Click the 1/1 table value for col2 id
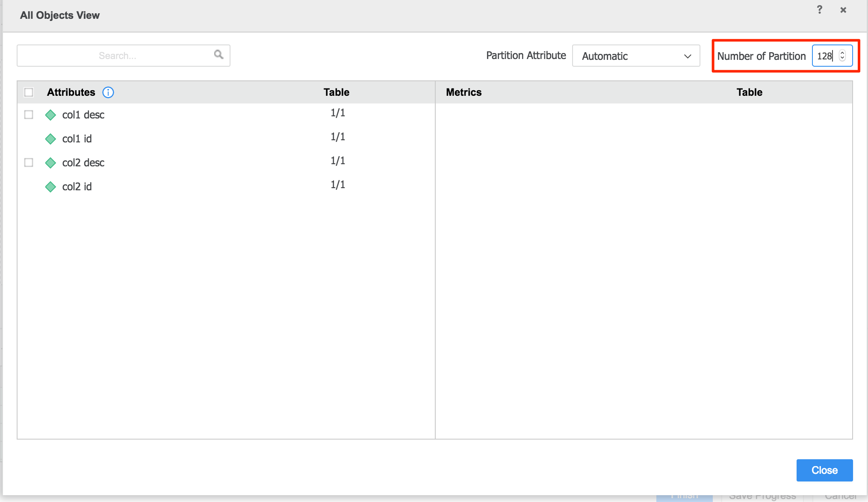This screenshot has height=502, width=868. tap(338, 185)
